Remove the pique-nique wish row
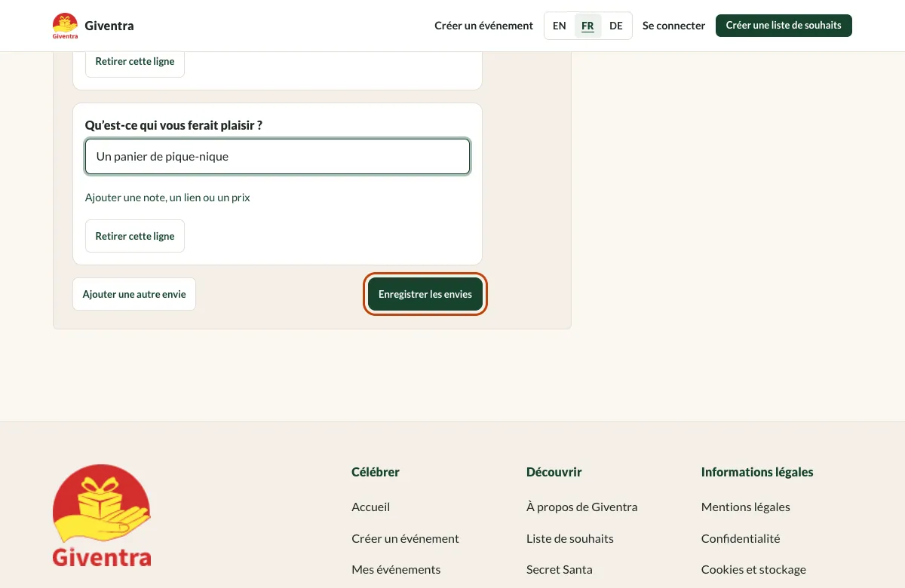The image size is (905, 588). click(135, 236)
